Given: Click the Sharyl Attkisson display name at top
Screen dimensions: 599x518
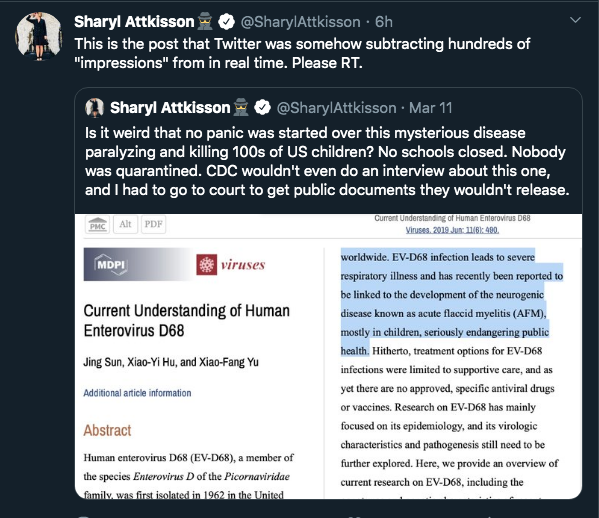Looking at the screenshot, I should tap(134, 22).
